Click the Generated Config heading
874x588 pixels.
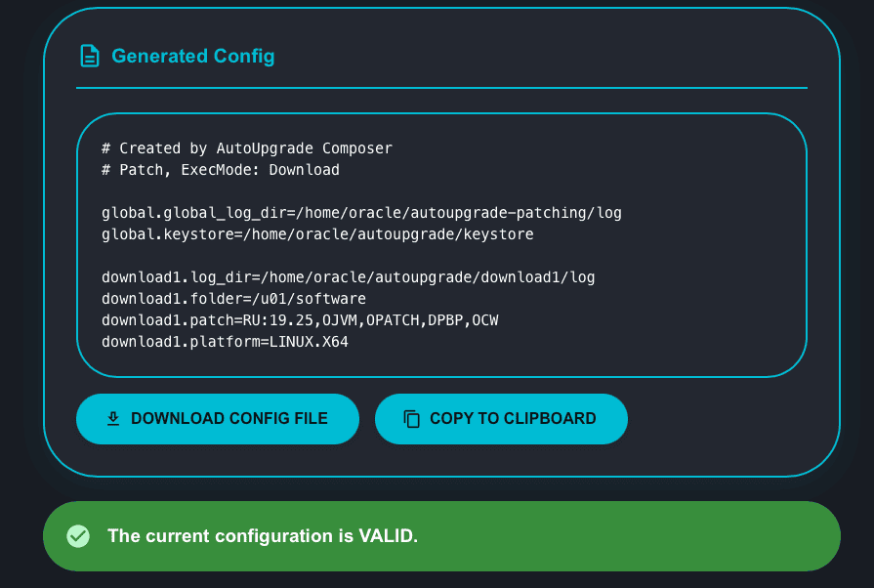tap(193, 56)
